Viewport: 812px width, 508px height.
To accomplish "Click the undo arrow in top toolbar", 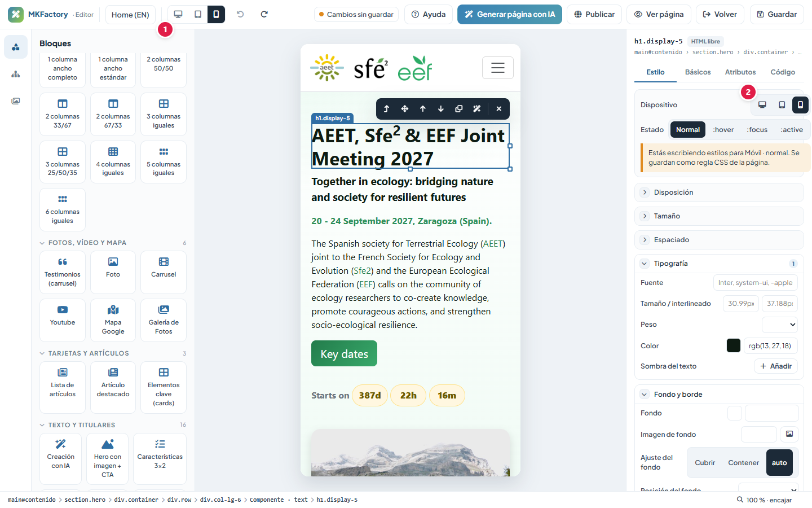I will point(240,14).
